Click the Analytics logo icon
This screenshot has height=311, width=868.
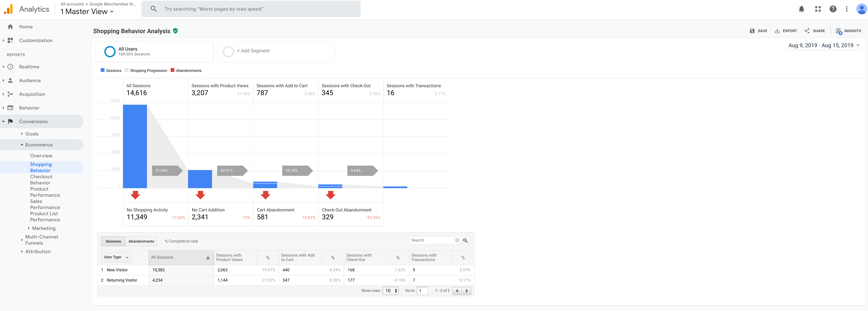tap(8, 9)
